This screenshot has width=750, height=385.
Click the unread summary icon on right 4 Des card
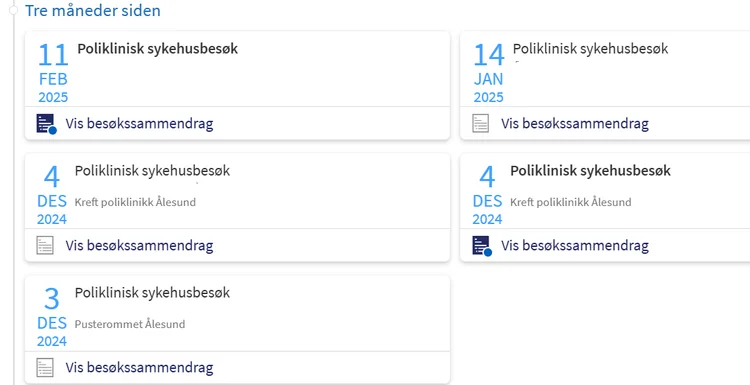482,246
